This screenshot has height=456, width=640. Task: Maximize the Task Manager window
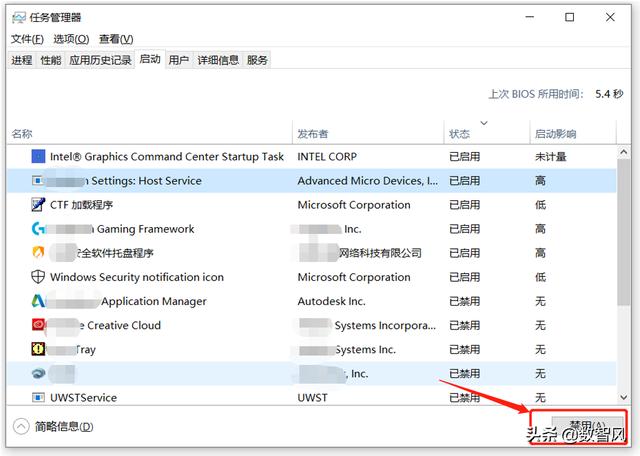click(569, 17)
